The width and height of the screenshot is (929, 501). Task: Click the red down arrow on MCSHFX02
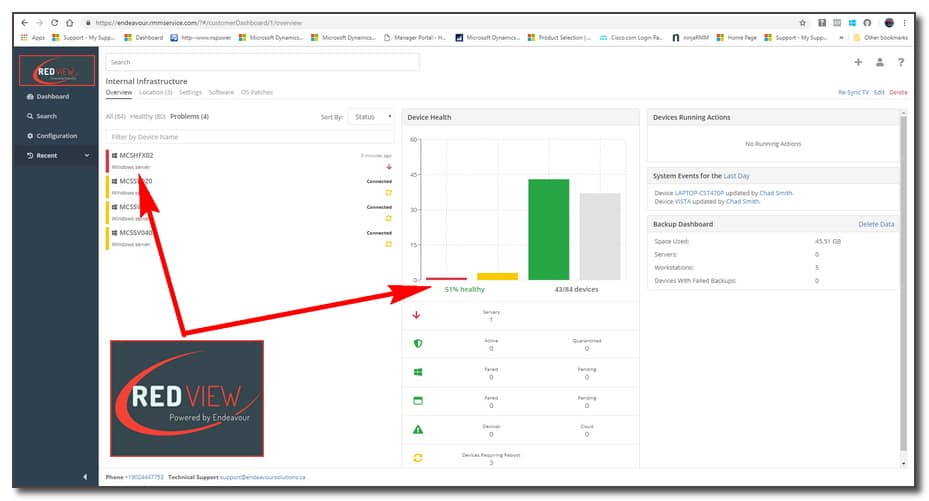point(389,167)
